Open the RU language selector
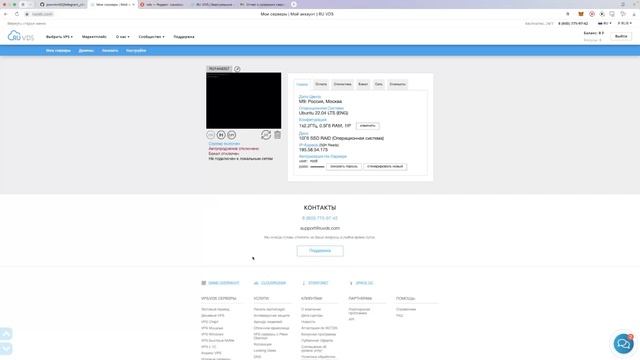This screenshot has height=360, width=640. coord(604,23)
